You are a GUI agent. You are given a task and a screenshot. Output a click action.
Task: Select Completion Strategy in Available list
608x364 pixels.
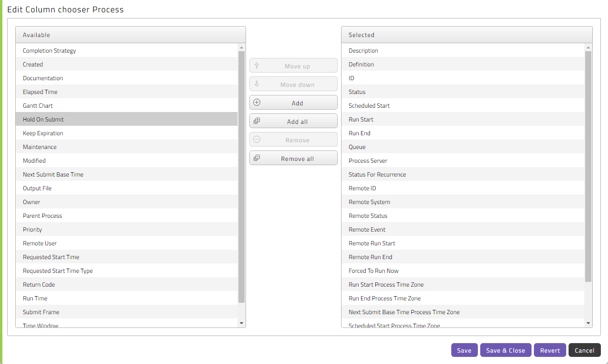pyautogui.click(x=126, y=50)
